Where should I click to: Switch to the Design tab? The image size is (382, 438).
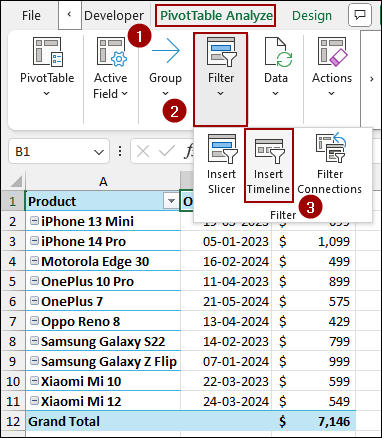coord(312,15)
